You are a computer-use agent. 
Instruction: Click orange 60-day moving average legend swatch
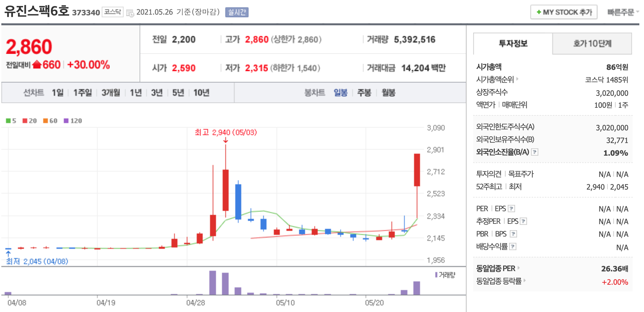[46, 120]
